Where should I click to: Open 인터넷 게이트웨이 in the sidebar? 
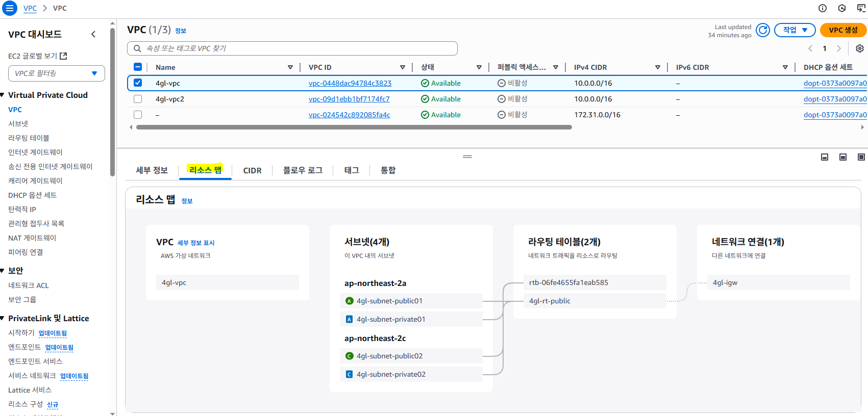click(35, 152)
